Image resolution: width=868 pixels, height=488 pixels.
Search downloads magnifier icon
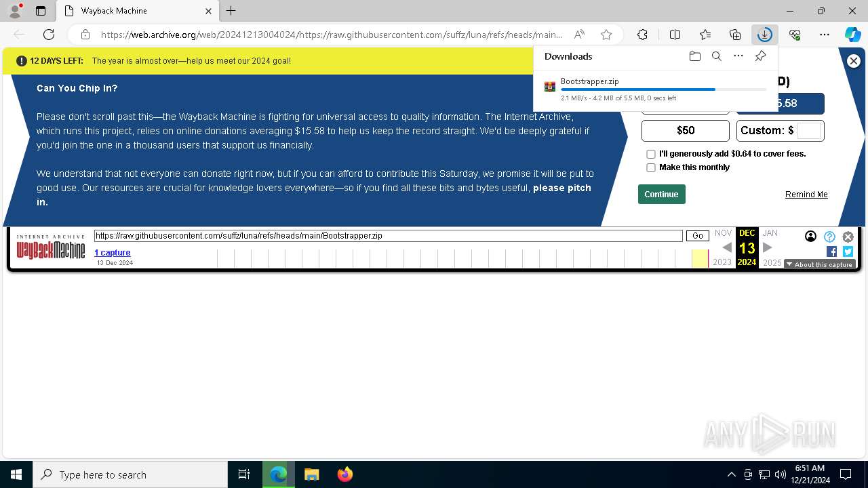click(716, 56)
